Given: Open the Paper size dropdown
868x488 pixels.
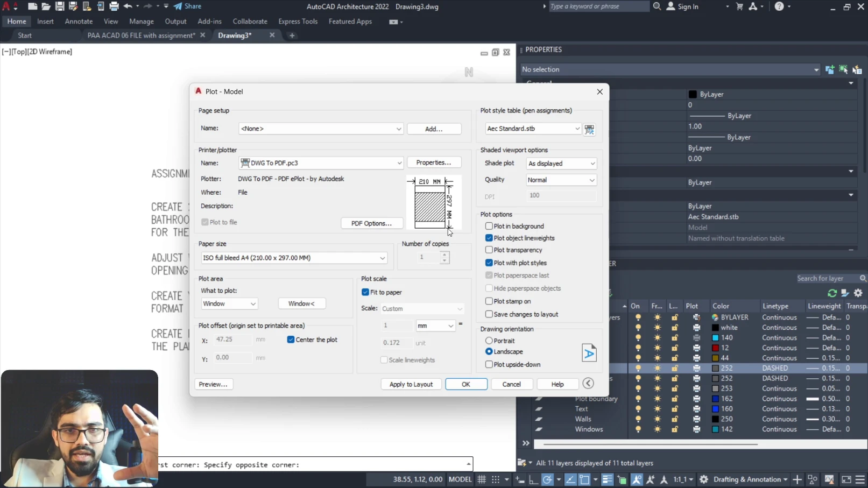Looking at the screenshot, I should click(x=294, y=258).
